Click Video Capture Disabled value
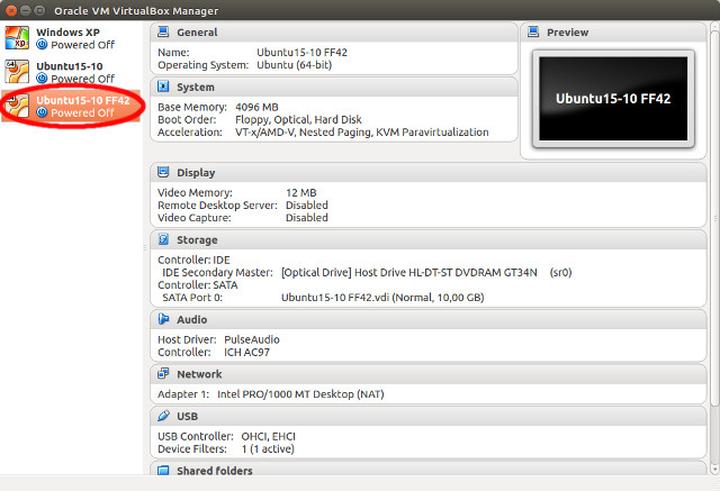Viewport: 720px width, 491px height. coord(307,218)
